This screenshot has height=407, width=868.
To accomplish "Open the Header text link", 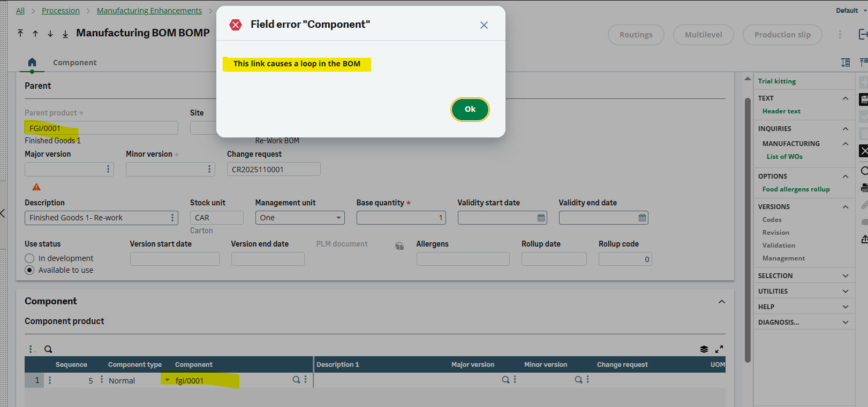I will pyautogui.click(x=781, y=111).
